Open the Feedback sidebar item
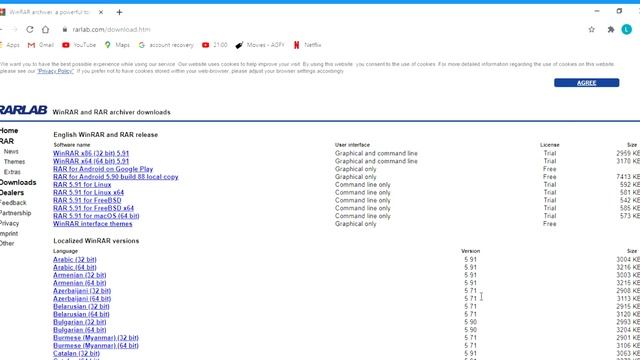The height and width of the screenshot is (360, 640). tap(13, 203)
